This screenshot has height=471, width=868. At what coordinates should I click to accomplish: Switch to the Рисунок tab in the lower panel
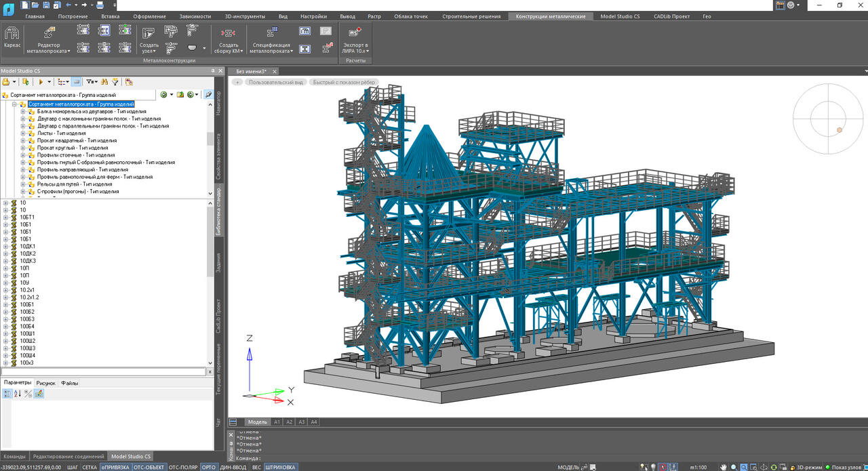45,382
